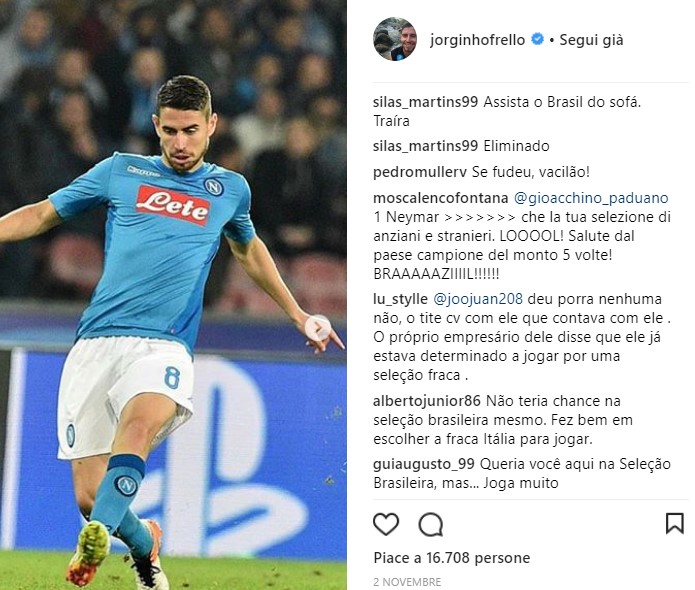The height and width of the screenshot is (590, 695).
Task: Click the footballer's post photo
Action: pyautogui.click(x=173, y=295)
